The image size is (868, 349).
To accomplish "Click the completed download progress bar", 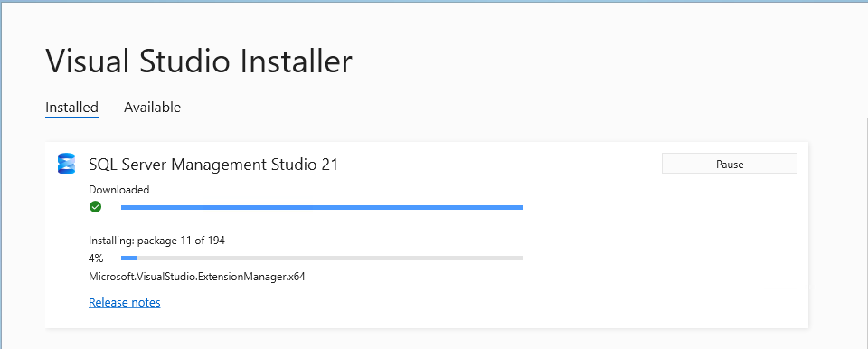I will pos(322,207).
